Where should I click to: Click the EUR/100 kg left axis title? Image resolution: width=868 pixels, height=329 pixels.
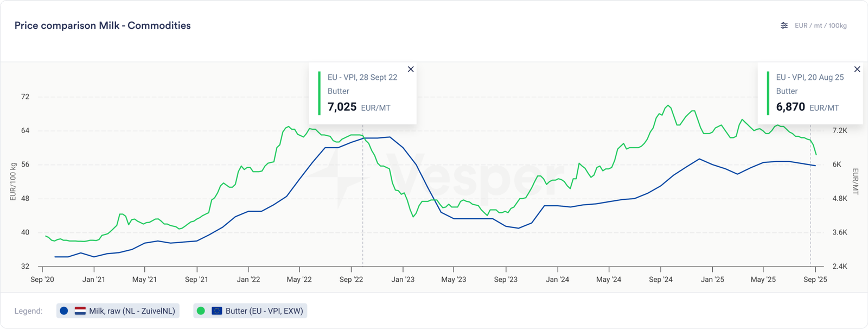coord(13,181)
